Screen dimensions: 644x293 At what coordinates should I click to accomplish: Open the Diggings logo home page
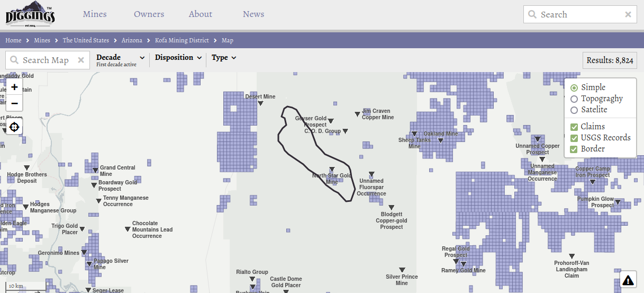pyautogui.click(x=30, y=14)
